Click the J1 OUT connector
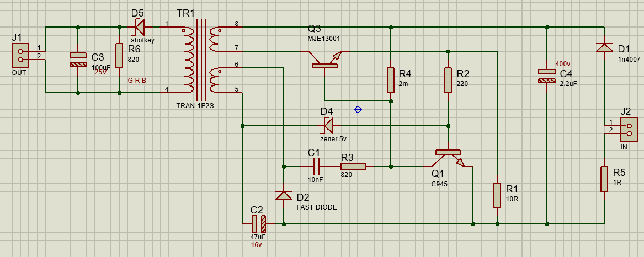The width and height of the screenshot is (644, 257). pos(20,56)
